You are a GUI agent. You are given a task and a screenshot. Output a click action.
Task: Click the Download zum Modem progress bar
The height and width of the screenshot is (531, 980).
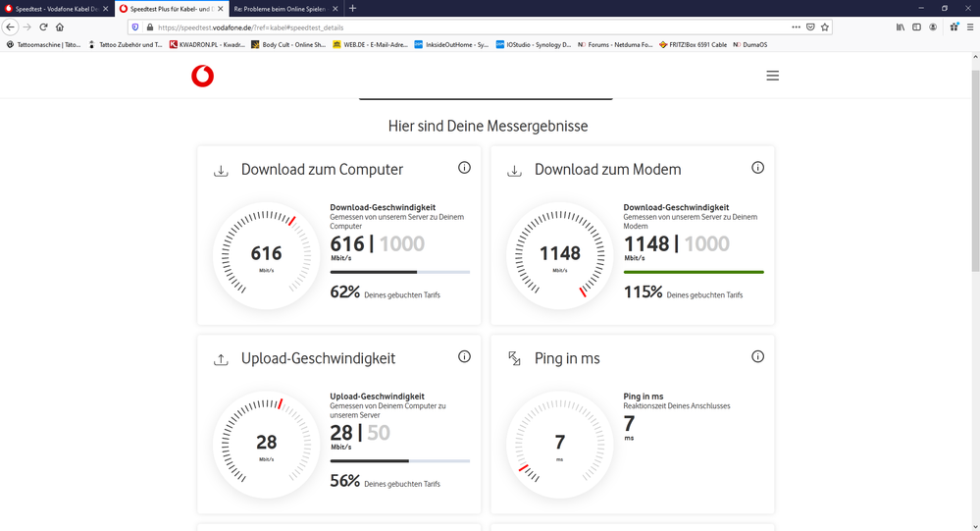click(x=694, y=272)
